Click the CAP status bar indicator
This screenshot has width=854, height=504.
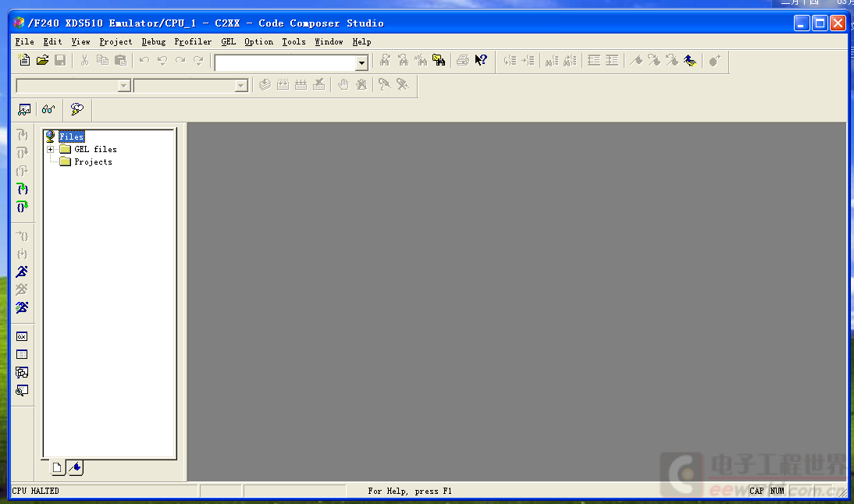pyautogui.click(x=756, y=491)
